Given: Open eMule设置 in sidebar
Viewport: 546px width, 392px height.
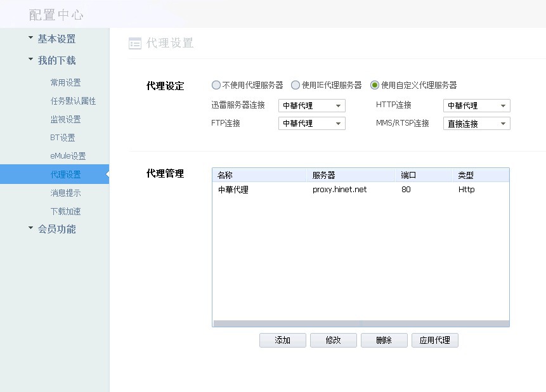Looking at the screenshot, I should coord(68,156).
